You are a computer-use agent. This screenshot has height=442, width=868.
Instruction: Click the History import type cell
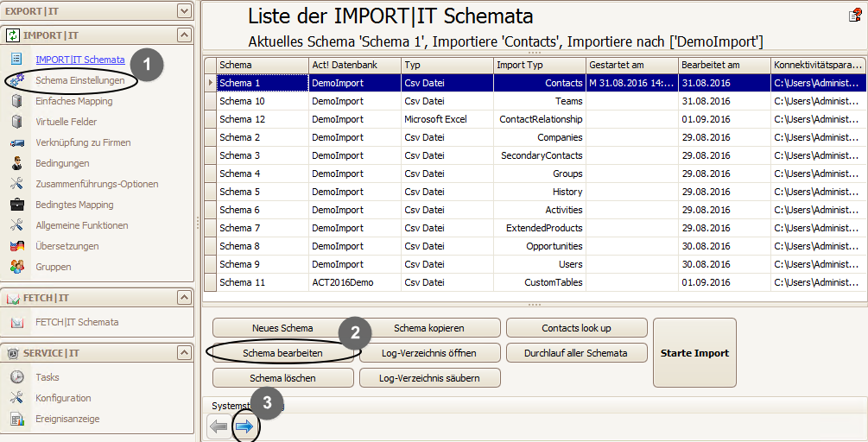540,192
